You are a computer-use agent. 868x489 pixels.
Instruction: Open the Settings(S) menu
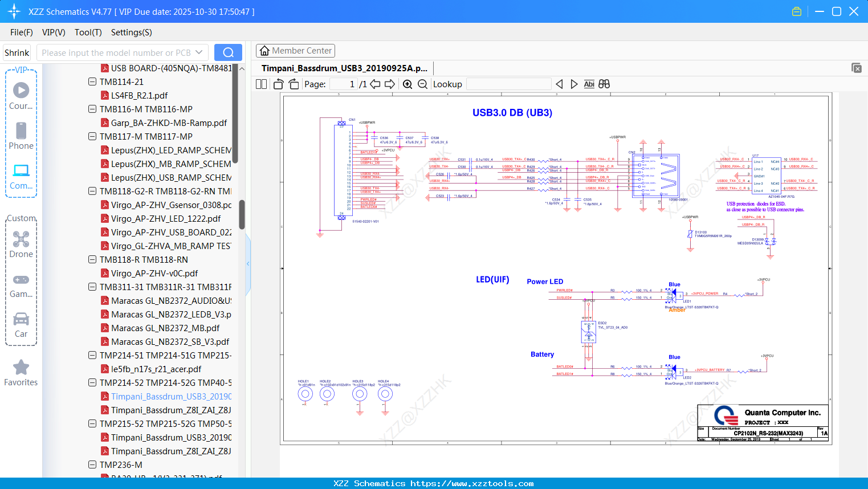pyautogui.click(x=131, y=32)
